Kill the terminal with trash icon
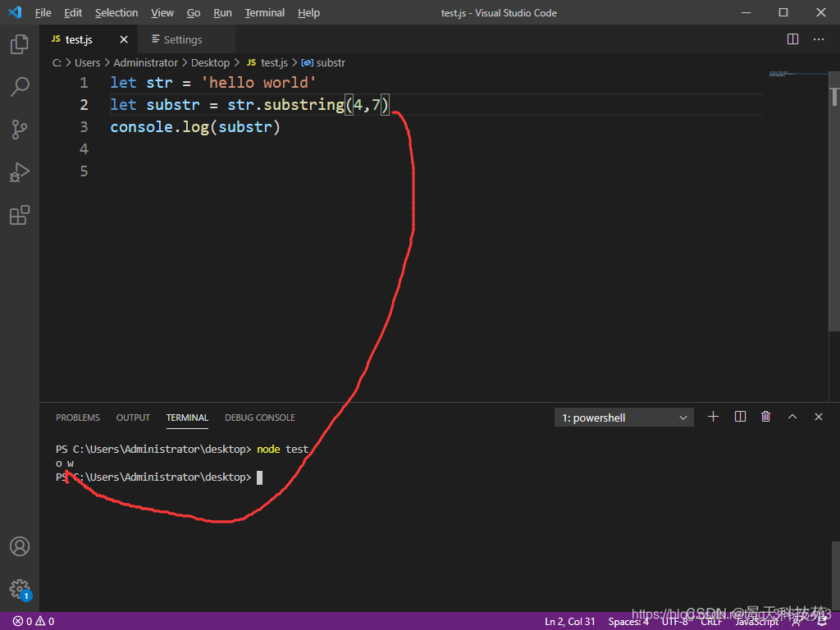Viewport: 840px width, 630px height. point(765,417)
